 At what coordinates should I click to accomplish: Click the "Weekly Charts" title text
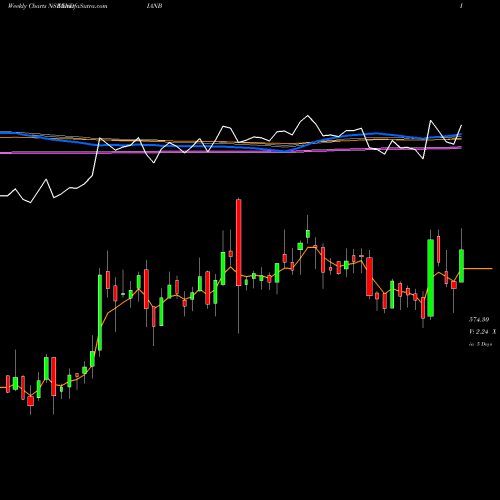pyautogui.click(x=27, y=6)
